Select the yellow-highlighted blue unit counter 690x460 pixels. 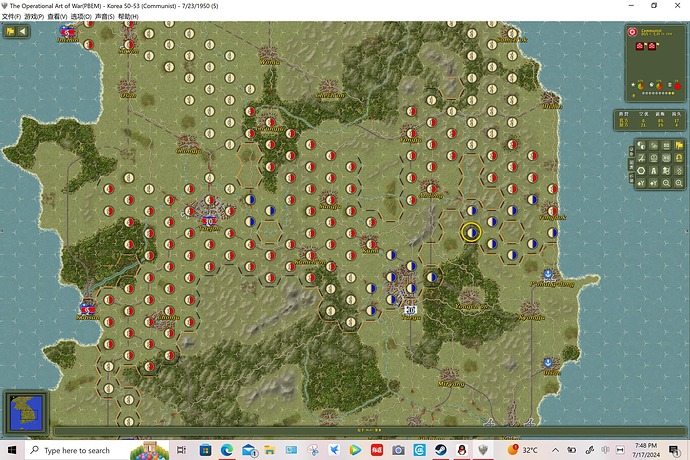click(x=470, y=233)
